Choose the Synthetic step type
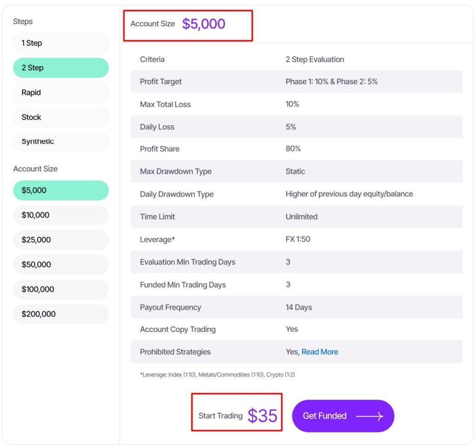 pos(61,141)
